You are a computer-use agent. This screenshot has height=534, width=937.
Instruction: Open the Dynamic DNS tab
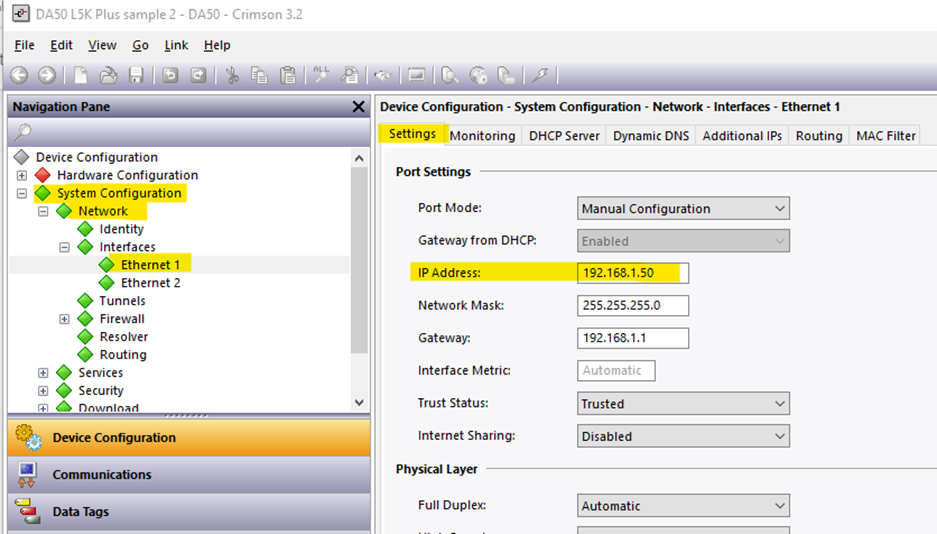point(651,136)
